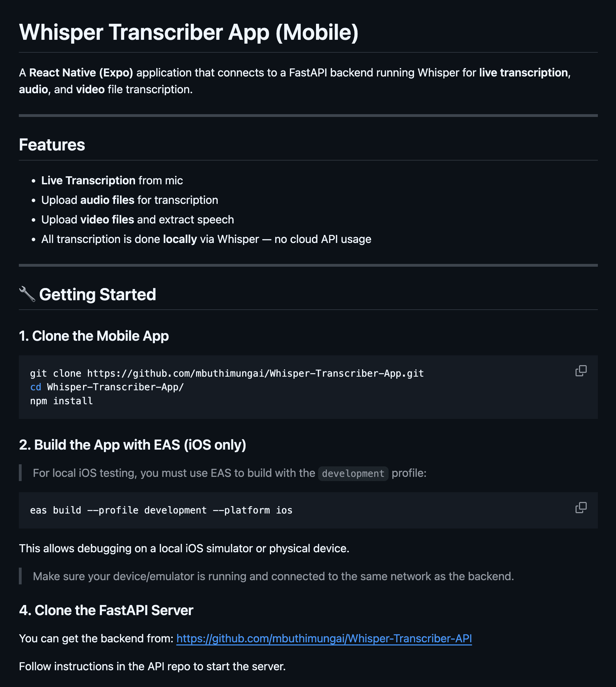Viewport: 616px width, 687px height.
Task: Click the 'Follow instructions in the API repo' text
Action: (x=152, y=666)
